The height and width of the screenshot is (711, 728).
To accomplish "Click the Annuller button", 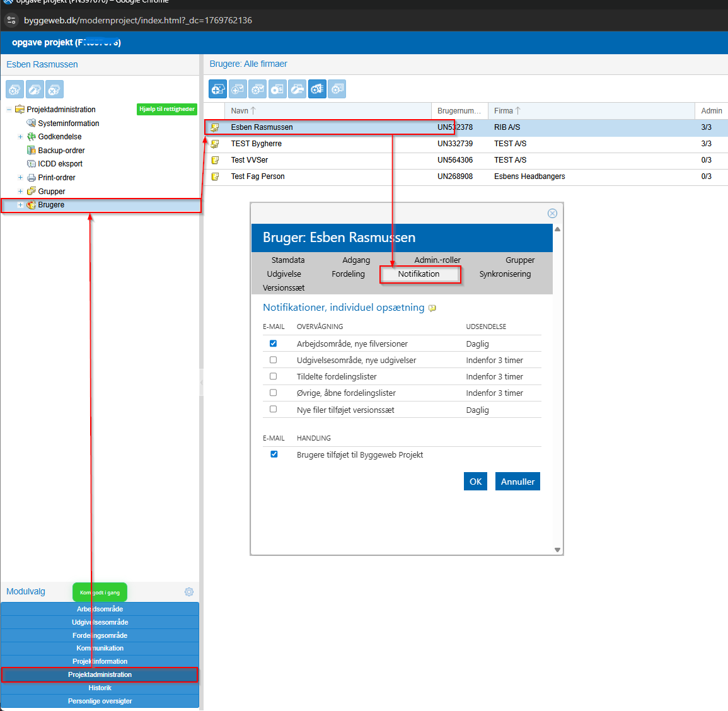I will [x=517, y=482].
